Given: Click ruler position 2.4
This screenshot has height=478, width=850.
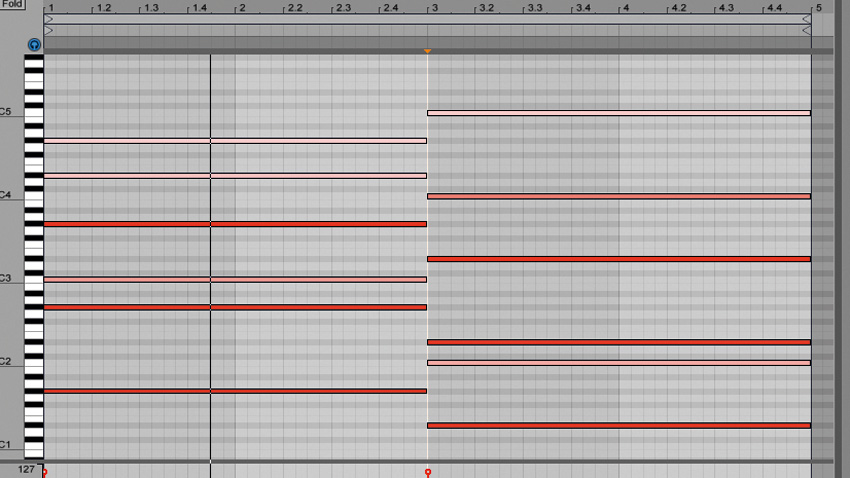Looking at the screenshot, I should [391, 8].
